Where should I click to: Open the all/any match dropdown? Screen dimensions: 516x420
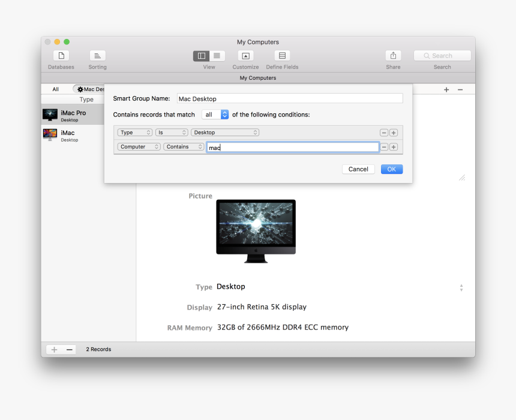215,115
